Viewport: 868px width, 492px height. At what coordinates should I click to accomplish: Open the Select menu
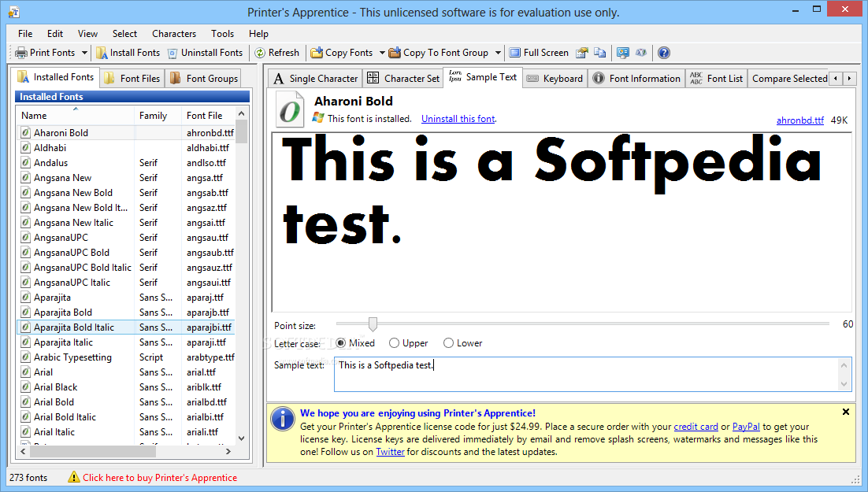124,34
